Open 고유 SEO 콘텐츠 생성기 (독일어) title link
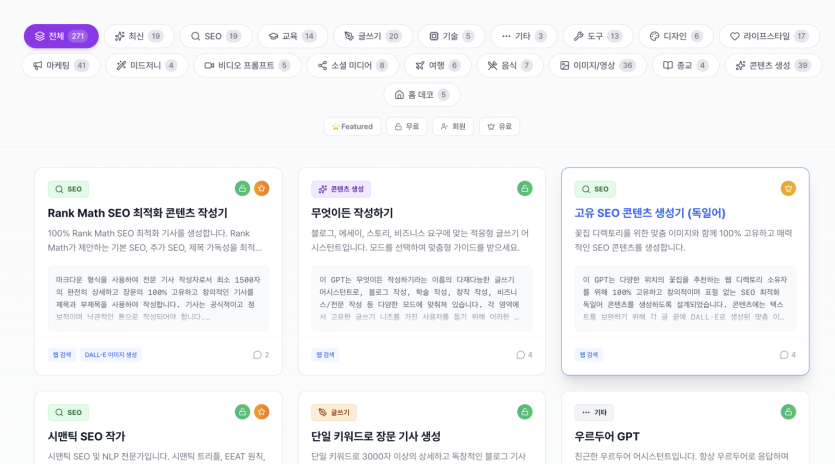 (x=650, y=213)
